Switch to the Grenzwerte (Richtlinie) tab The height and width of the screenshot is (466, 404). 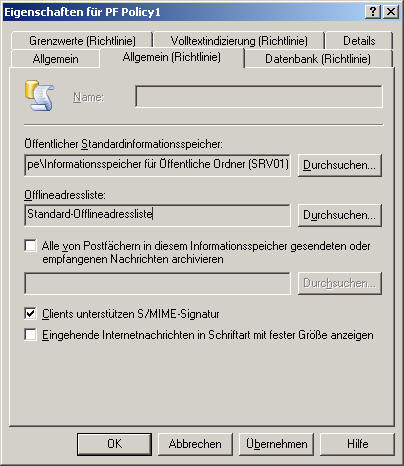tap(82, 41)
